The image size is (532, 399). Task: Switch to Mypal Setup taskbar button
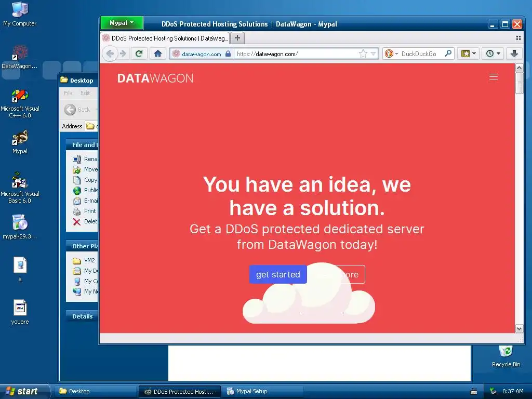click(x=263, y=391)
